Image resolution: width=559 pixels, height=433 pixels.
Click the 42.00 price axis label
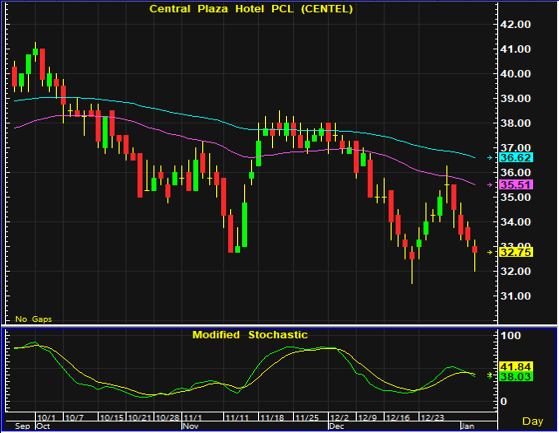[x=515, y=25]
